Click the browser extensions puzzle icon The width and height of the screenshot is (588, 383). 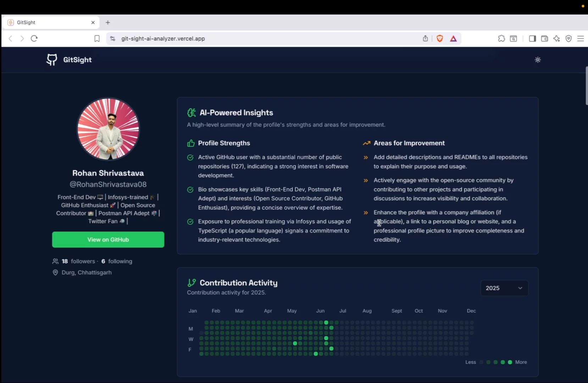[x=502, y=38]
